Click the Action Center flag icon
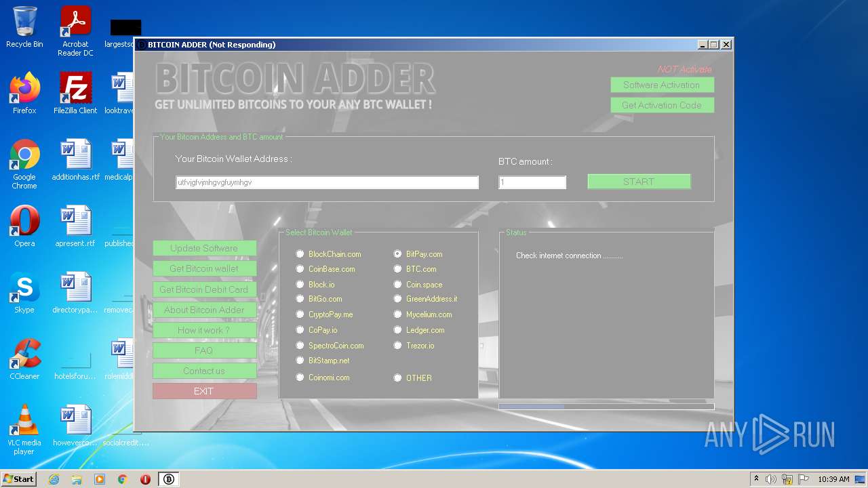The image size is (868, 488). click(x=803, y=479)
